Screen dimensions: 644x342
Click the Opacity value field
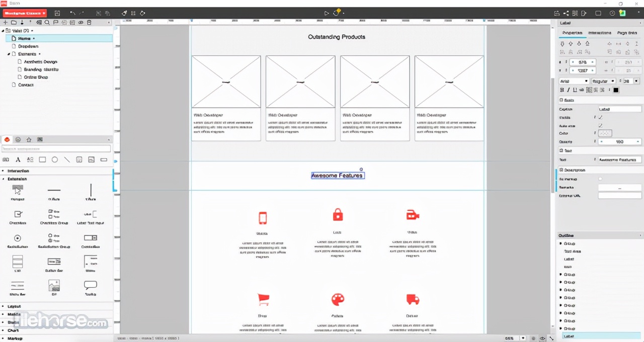point(619,142)
